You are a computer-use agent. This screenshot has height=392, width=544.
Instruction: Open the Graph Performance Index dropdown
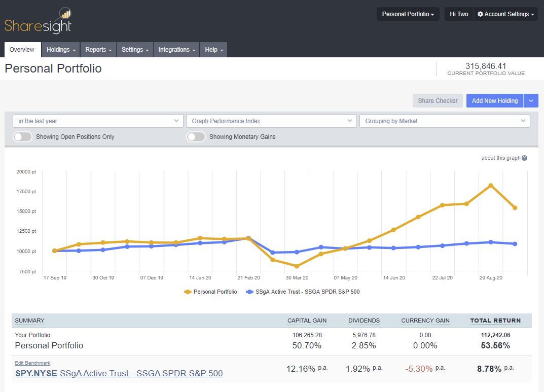pyautogui.click(x=271, y=121)
